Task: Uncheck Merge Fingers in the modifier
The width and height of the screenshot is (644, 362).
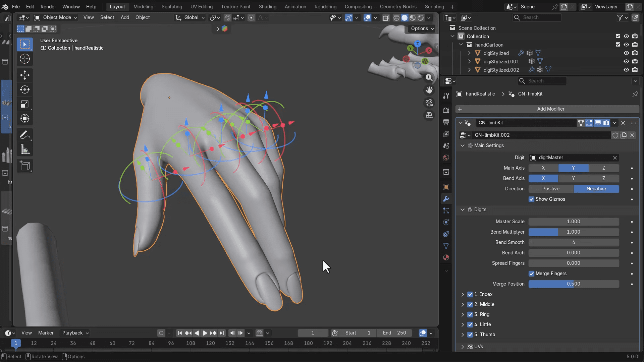Action: tap(531, 274)
